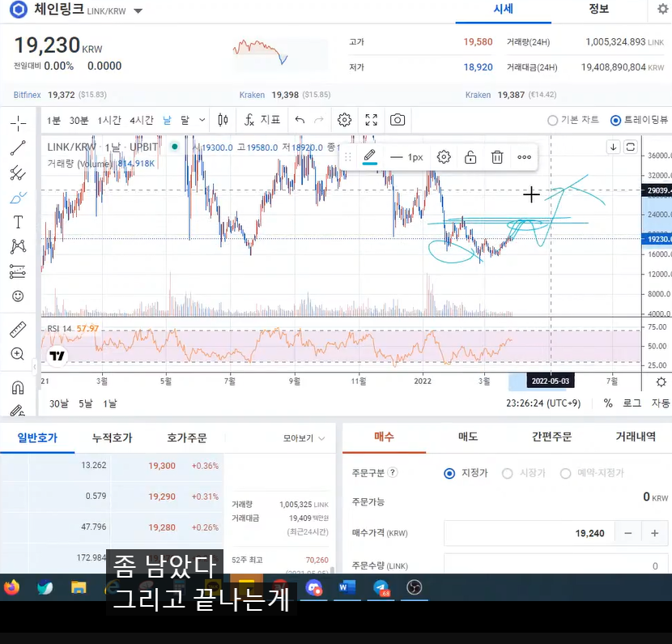
Task: Change drawing line color with pencil icon
Action: pyautogui.click(x=370, y=157)
